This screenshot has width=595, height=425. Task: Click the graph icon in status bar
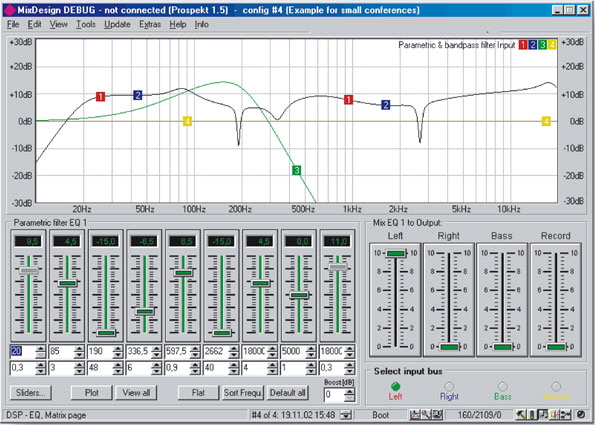click(414, 415)
